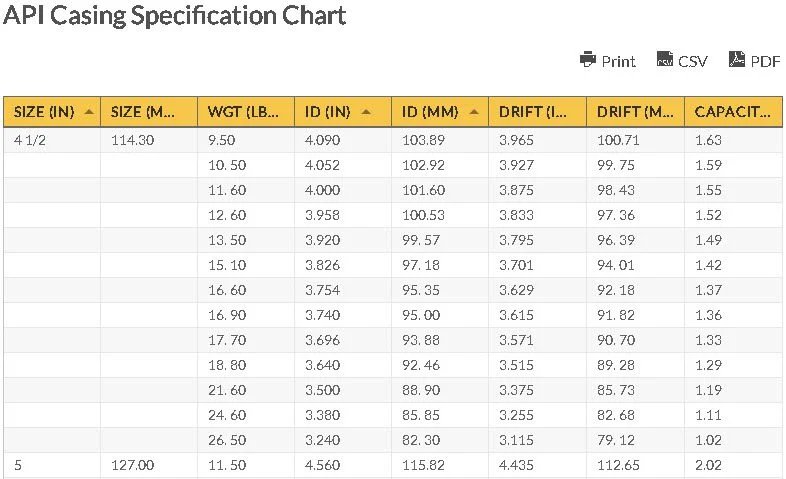
Task: Select the 4 1/2 size cell
Action: click(31, 140)
